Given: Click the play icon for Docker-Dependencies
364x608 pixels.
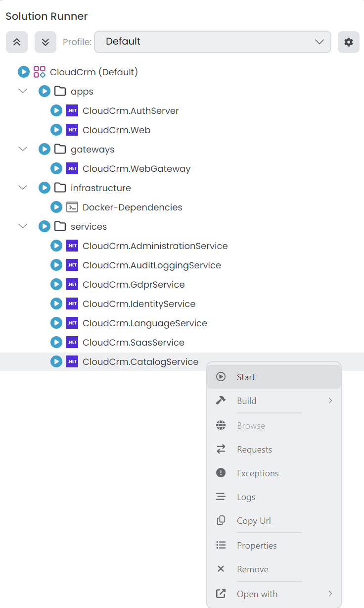Looking at the screenshot, I should tap(56, 207).
